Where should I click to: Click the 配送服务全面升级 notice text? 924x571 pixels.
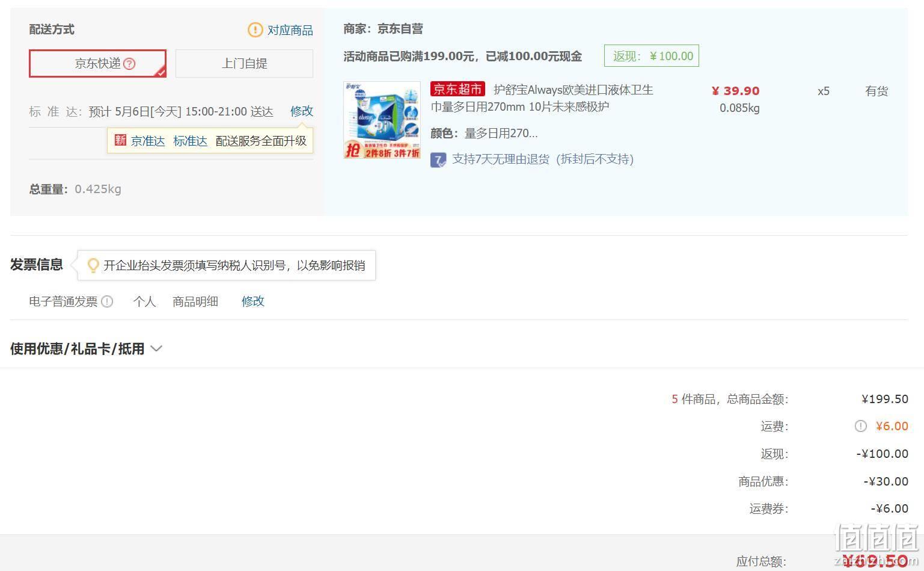(x=261, y=141)
